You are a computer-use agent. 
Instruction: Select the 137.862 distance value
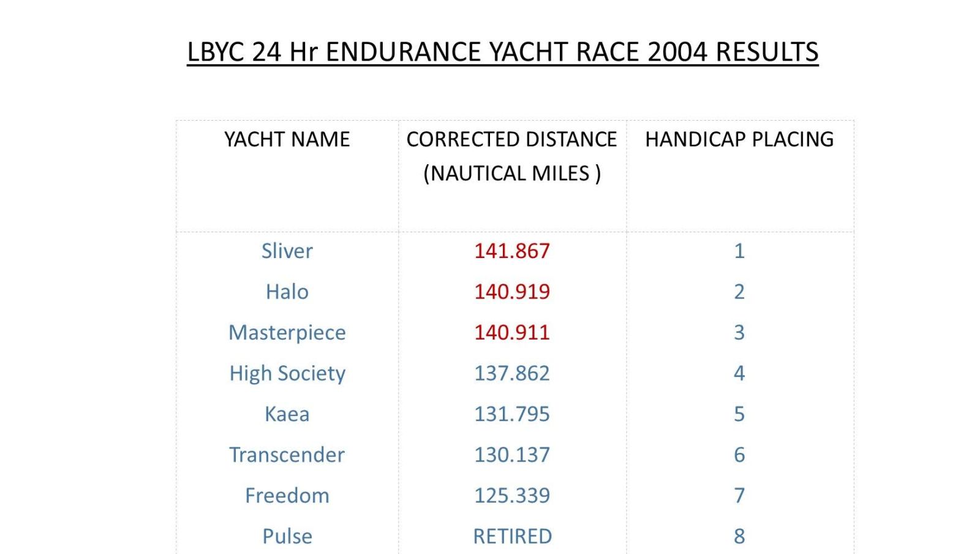point(512,373)
